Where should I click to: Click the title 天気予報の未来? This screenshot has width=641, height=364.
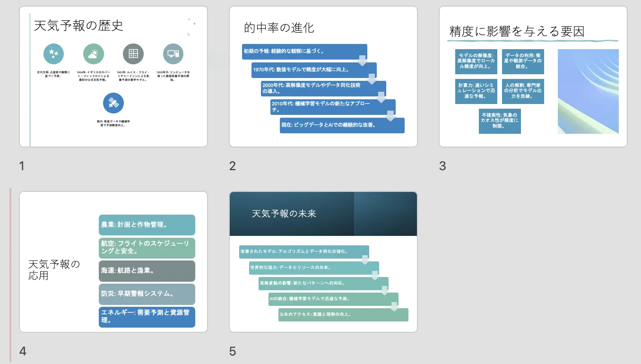click(284, 214)
